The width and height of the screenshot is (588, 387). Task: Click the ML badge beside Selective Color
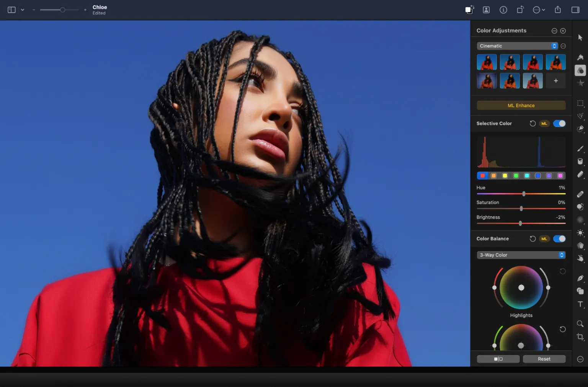pyautogui.click(x=544, y=123)
